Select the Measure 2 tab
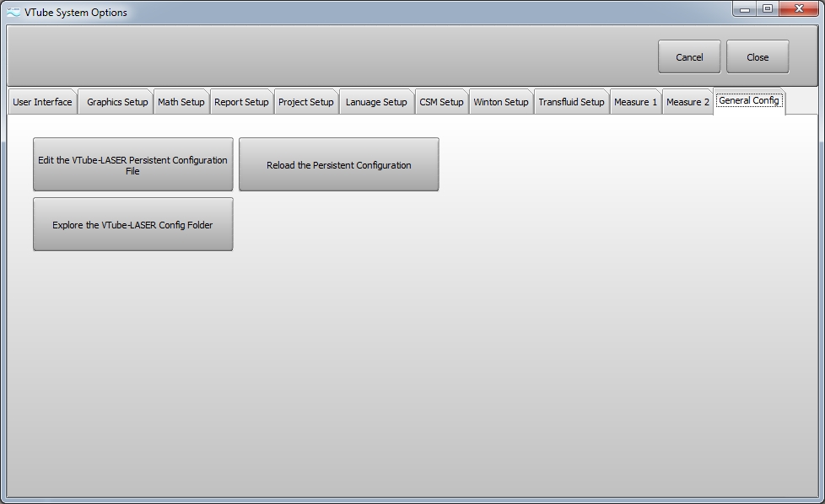 click(687, 102)
